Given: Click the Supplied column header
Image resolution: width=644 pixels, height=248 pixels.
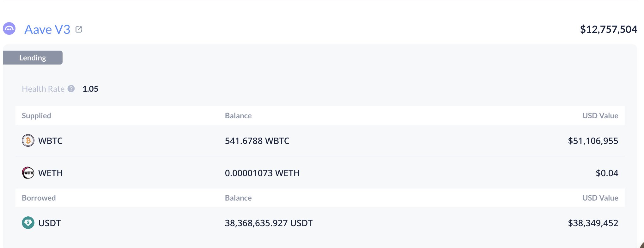Looking at the screenshot, I should pyautogui.click(x=36, y=116).
